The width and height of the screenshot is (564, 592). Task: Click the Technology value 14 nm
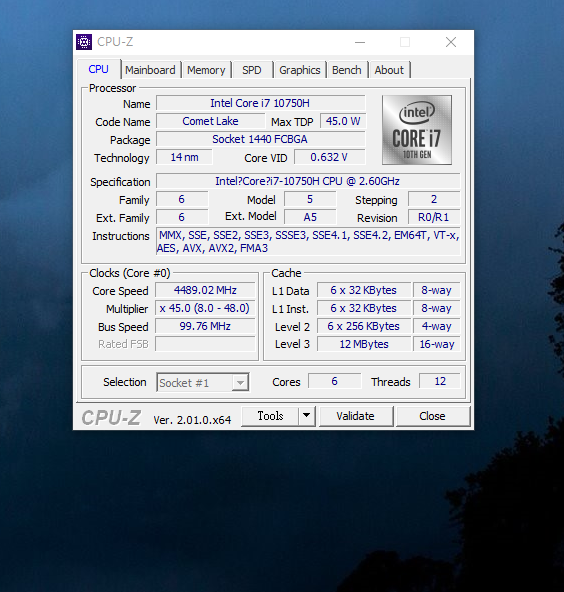click(184, 157)
